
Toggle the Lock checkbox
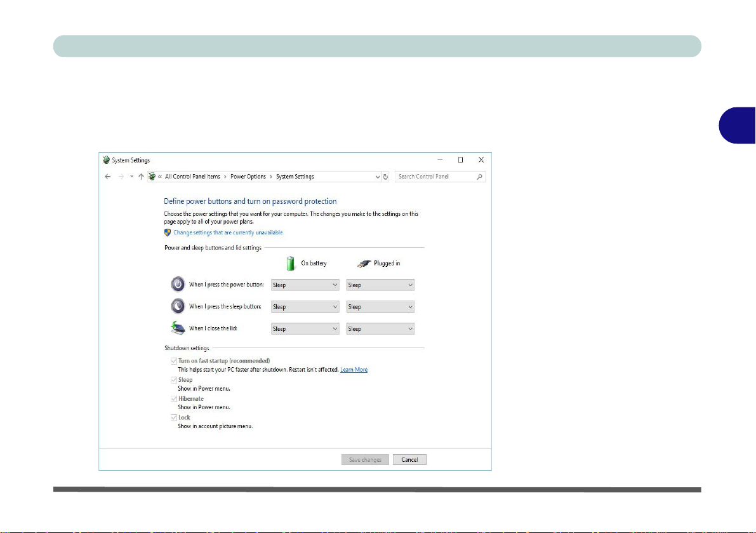[x=173, y=418]
